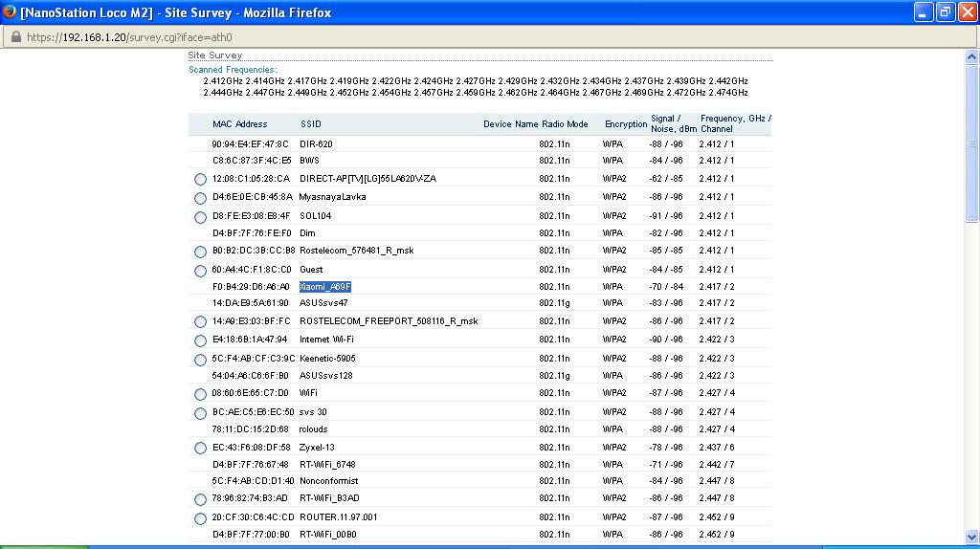980x549 pixels.
Task: Minimize the Firefox window
Action: click(924, 12)
